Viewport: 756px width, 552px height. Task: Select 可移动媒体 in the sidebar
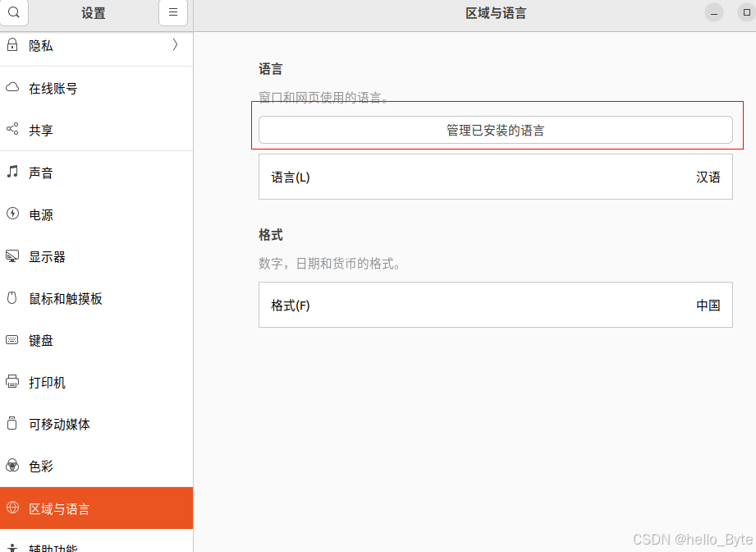pyautogui.click(x=59, y=424)
